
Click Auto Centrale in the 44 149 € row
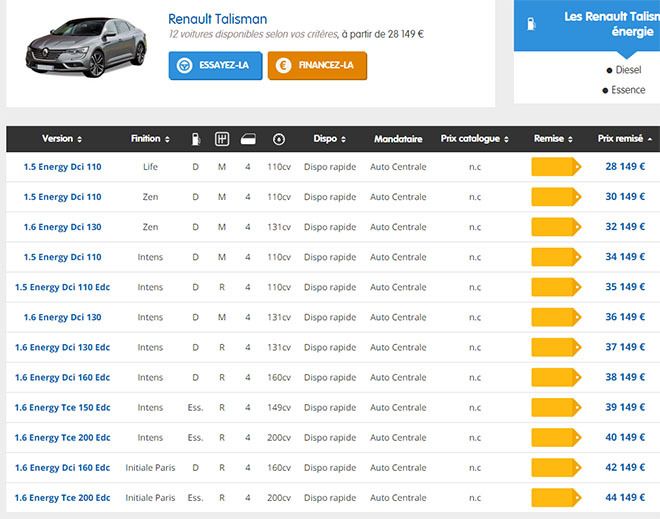pyautogui.click(x=398, y=498)
